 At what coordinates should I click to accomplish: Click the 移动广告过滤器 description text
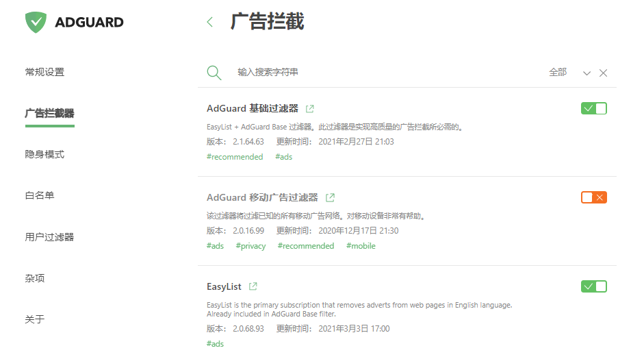[x=315, y=216]
